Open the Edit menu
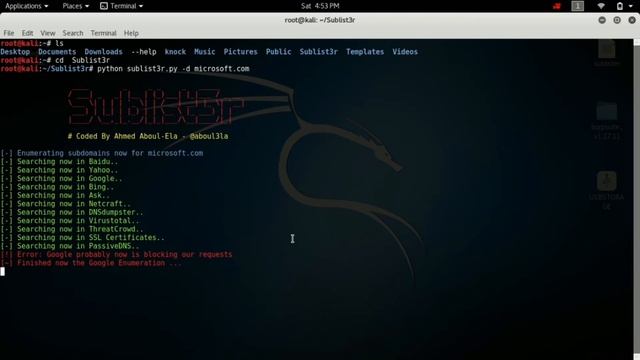The image size is (640, 360). click(27, 33)
